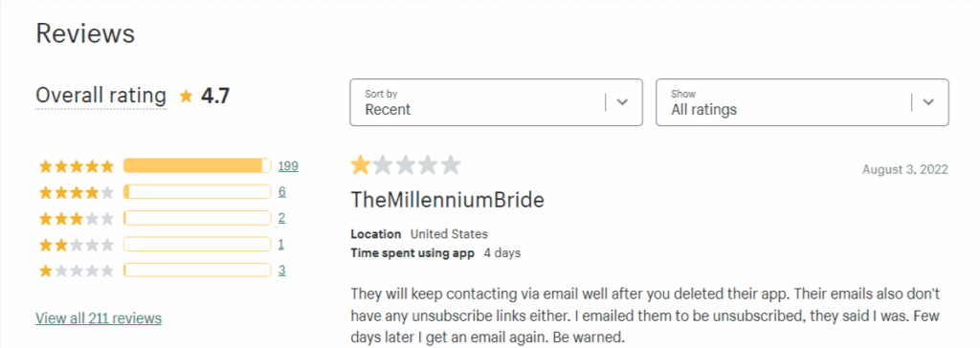Image resolution: width=980 pixels, height=348 pixels.
Task: Open the Show All ratings dropdown
Action: click(803, 102)
